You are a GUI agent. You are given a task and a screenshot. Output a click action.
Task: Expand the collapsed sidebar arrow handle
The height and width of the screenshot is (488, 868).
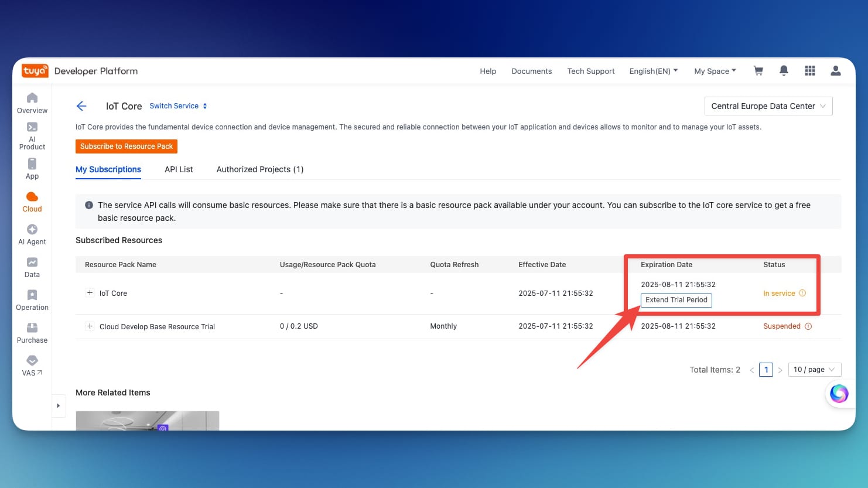58,405
